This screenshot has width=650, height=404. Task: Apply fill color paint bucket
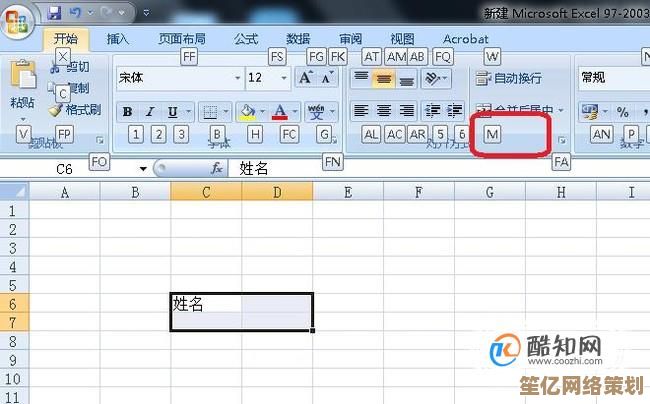(x=247, y=112)
